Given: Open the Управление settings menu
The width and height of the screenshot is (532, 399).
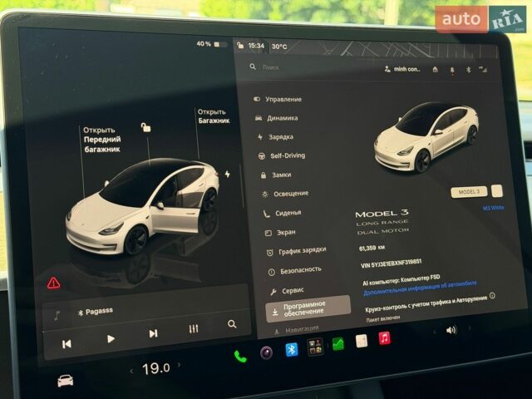Looking at the screenshot, I should tap(278, 99).
